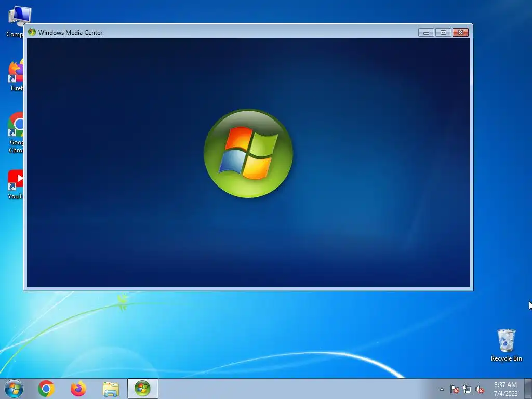The height and width of the screenshot is (399, 532).
Task: Launch Firefox from the taskbar
Action: click(78, 389)
